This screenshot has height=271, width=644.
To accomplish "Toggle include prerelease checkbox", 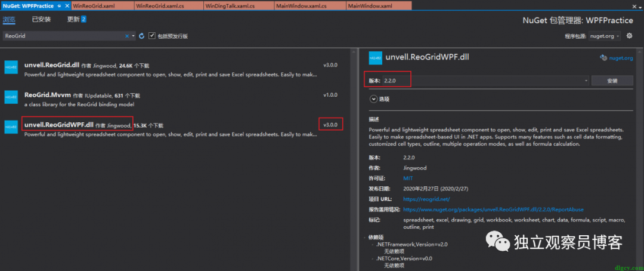I will 152,36.
